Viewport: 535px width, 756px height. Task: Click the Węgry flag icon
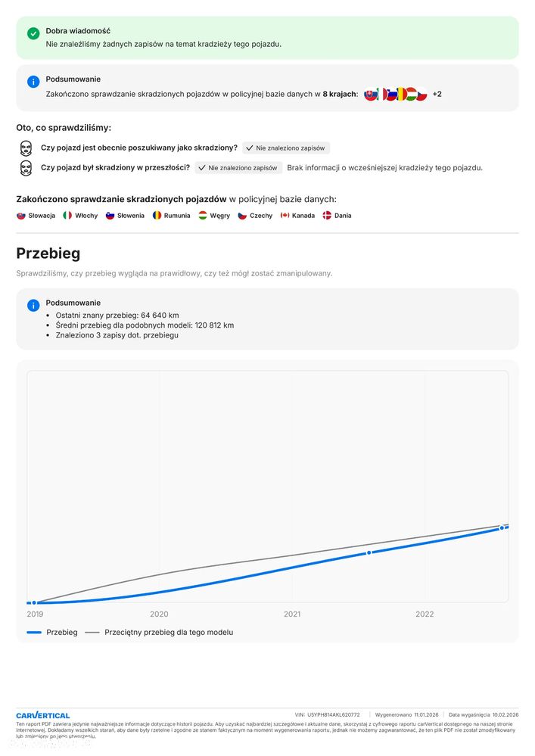203,216
